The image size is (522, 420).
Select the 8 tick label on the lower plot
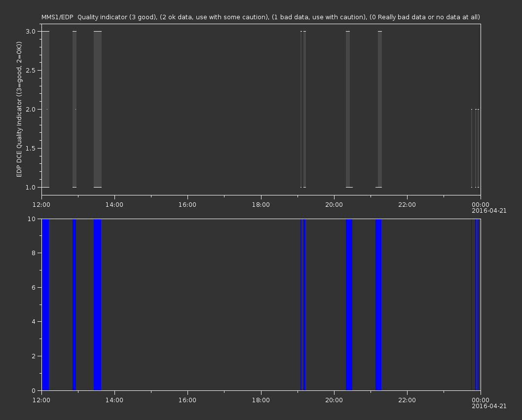click(x=34, y=253)
